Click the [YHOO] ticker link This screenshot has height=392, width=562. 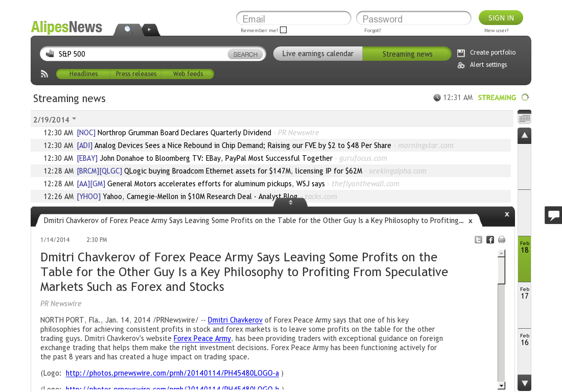coord(88,197)
